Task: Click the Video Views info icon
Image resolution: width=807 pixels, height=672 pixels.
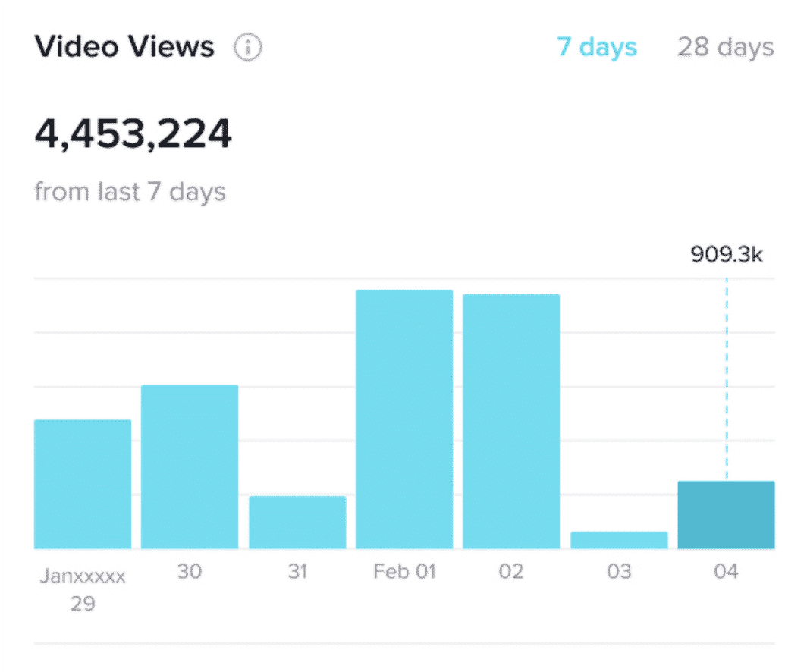Action: pos(247,47)
